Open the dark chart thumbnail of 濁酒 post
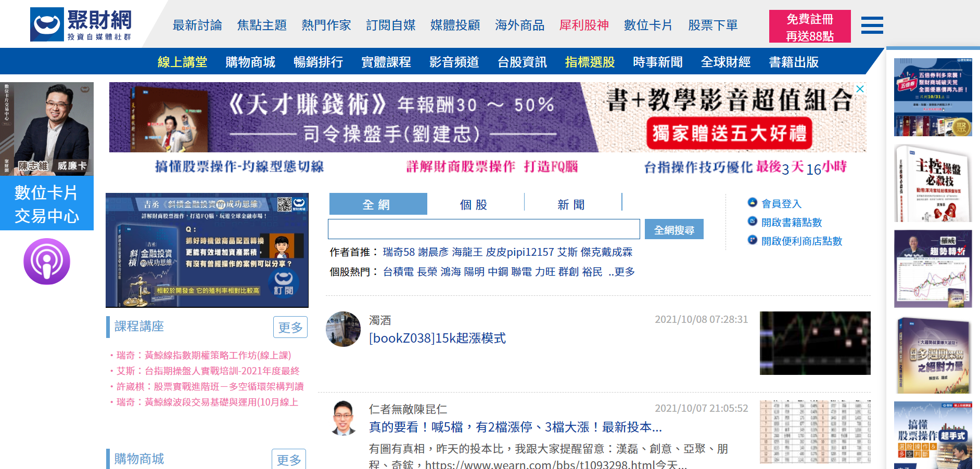Viewport: 980px width, 469px height. 815,343
